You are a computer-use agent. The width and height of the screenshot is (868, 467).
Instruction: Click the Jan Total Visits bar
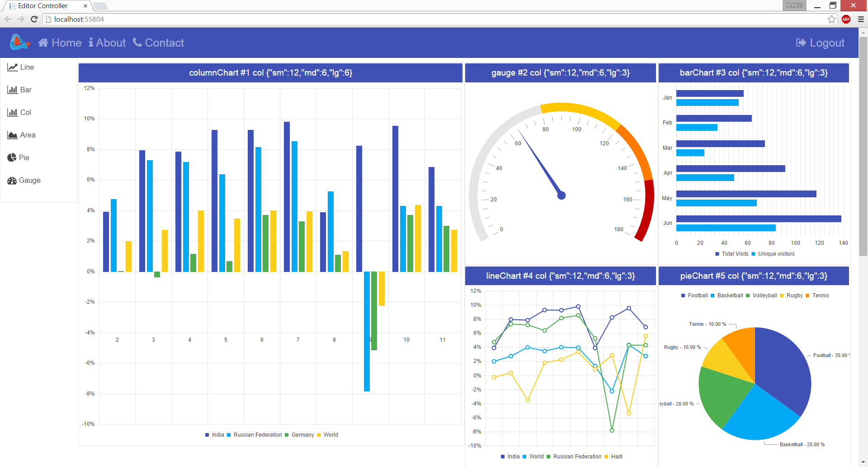pyautogui.click(x=710, y=94)
